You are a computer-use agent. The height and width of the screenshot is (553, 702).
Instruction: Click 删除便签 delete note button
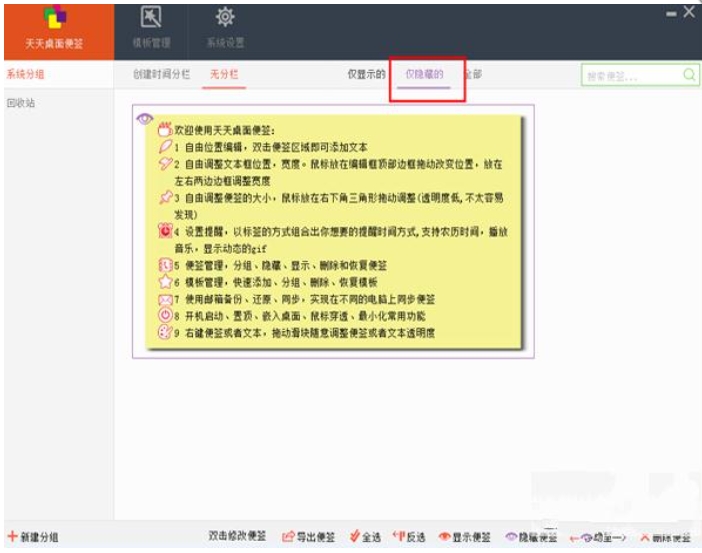point(665,537)
